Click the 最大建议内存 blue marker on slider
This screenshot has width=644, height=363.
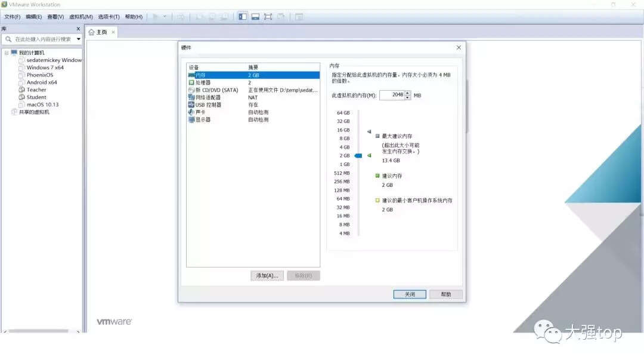tap(369, 131)
